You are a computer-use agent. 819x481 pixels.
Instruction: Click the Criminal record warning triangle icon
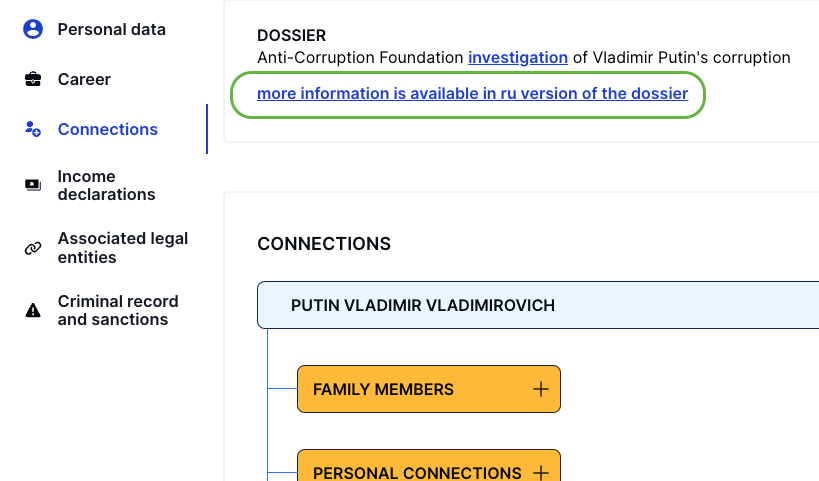pos(33,310)
